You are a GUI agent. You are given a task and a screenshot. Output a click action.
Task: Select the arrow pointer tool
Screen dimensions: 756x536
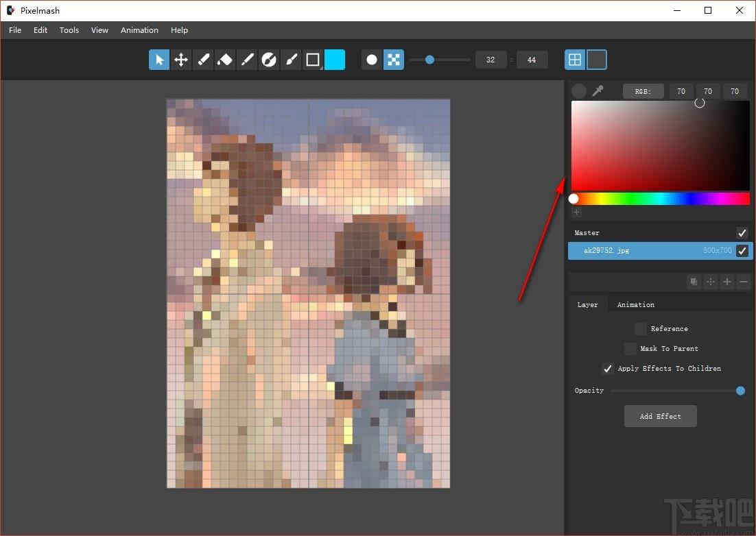(159, 60)
